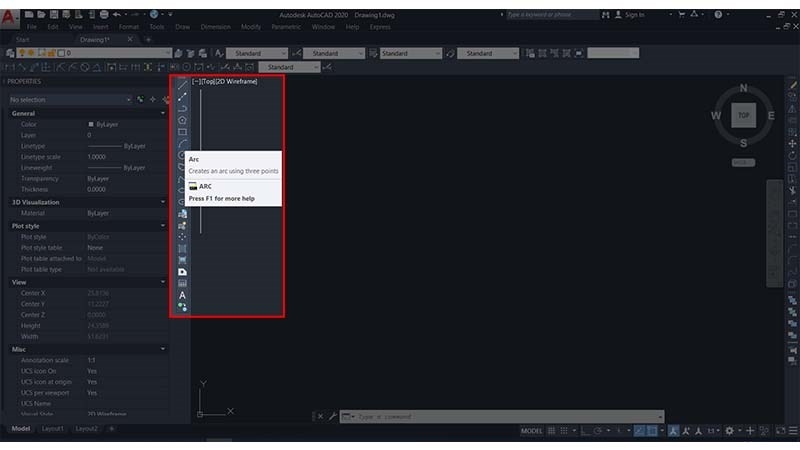Click the Select Objects icon in Properties
The width and height of the screenshot is (800, 450).
(153, 99)
